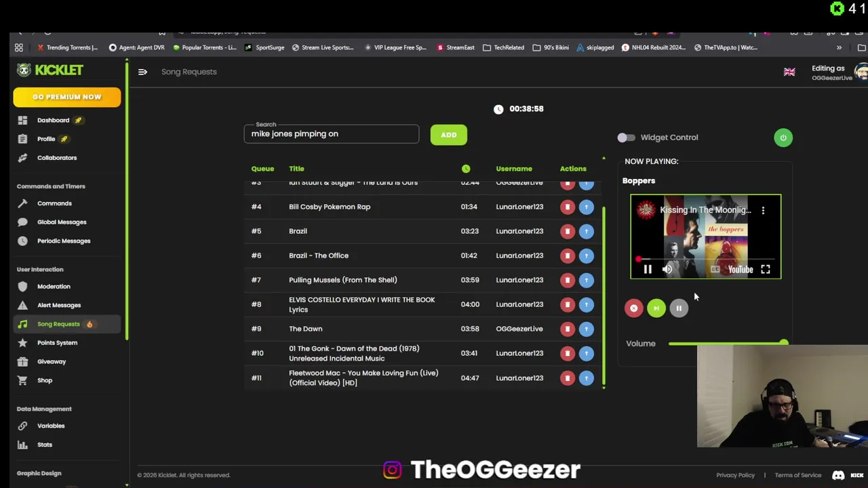Click Go Premium Now button

pyautogui.click(x=67, y=97)
